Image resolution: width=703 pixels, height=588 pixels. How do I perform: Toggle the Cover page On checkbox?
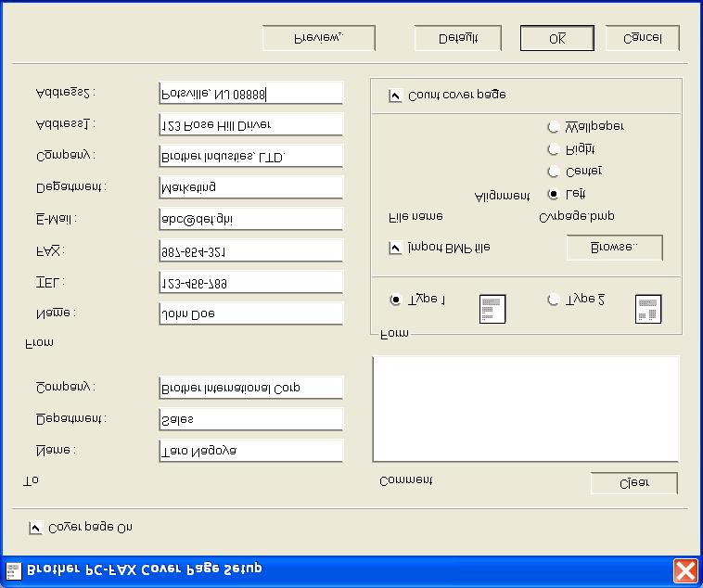36,528
